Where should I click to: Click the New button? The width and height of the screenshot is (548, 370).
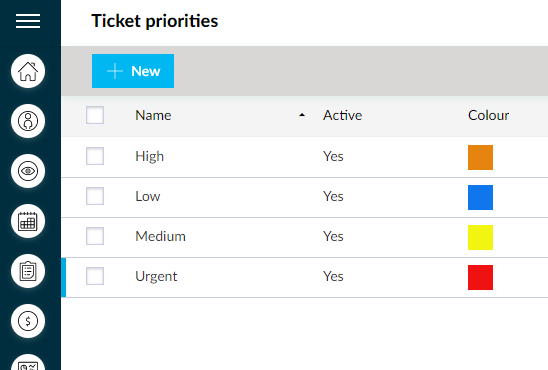tap(133, 71)
